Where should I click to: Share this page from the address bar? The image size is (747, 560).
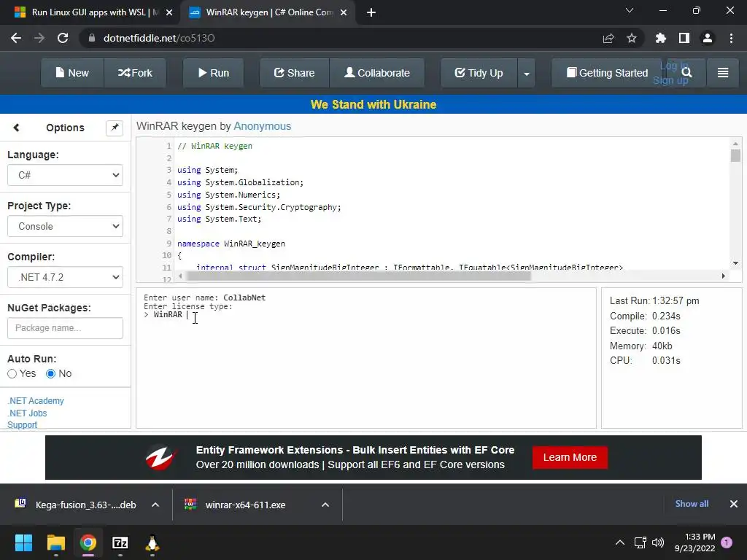pos(608,38)
